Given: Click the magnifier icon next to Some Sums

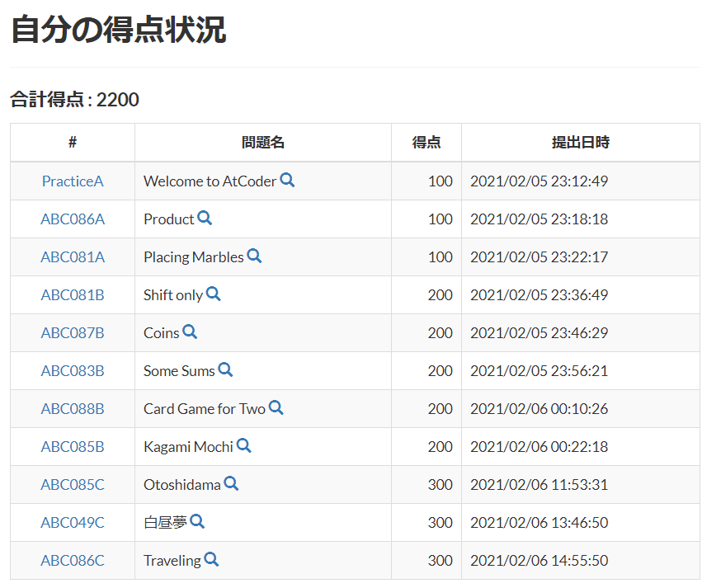Looking at the screenshot, I should click(x=225, y=370).
